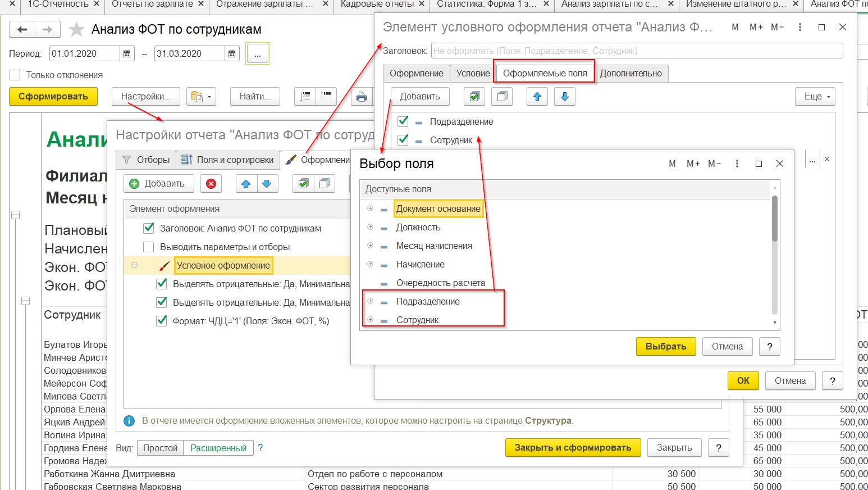The image size is (868, 490).
Task: Switch to Поля и сортировки tab
Action: click(x=228, y=160)
